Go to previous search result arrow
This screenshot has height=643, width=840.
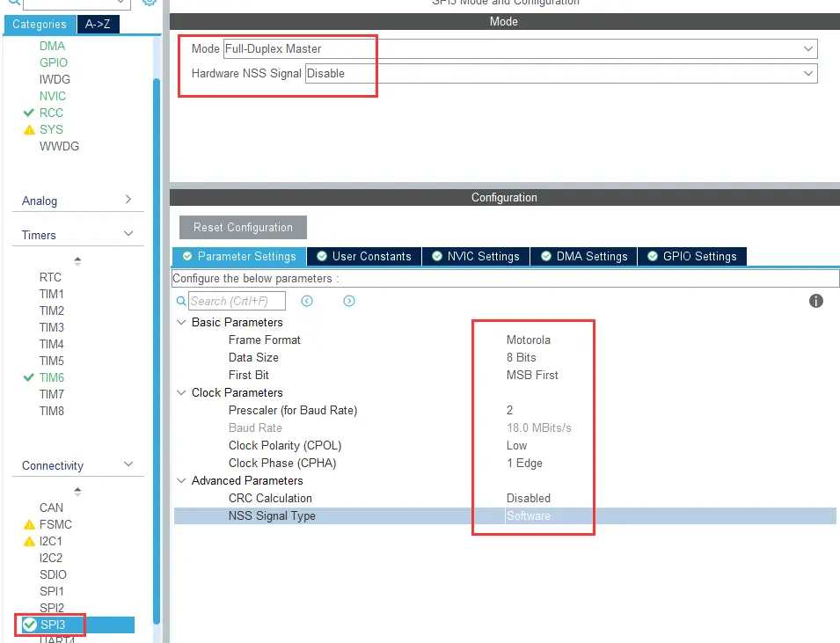pos(307,301)
